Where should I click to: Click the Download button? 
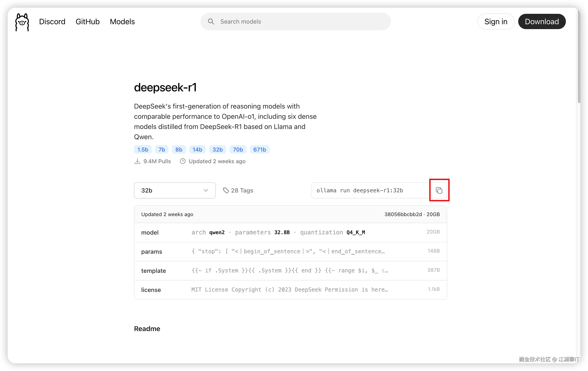[542, 21]
